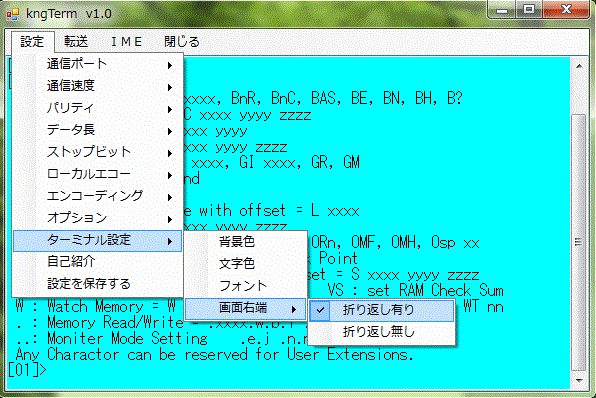Click the vertical scrollbar thumb
596x398 pixels.
(x=579, y=242)
